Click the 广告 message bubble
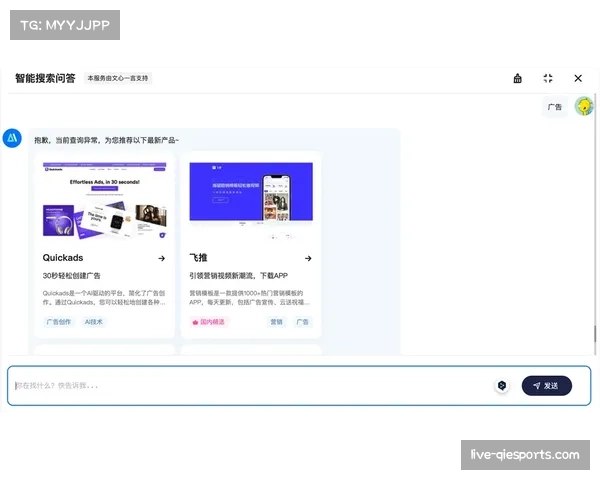 tap(554, 107)
